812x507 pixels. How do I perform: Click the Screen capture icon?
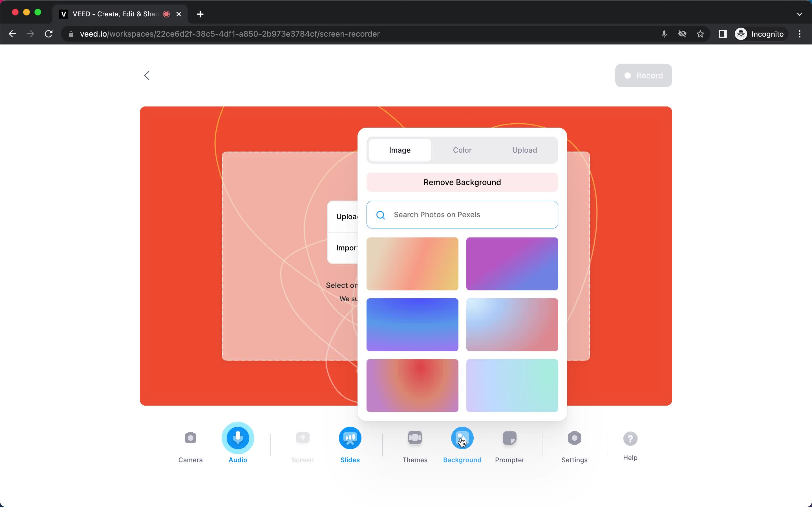point(302,437)
